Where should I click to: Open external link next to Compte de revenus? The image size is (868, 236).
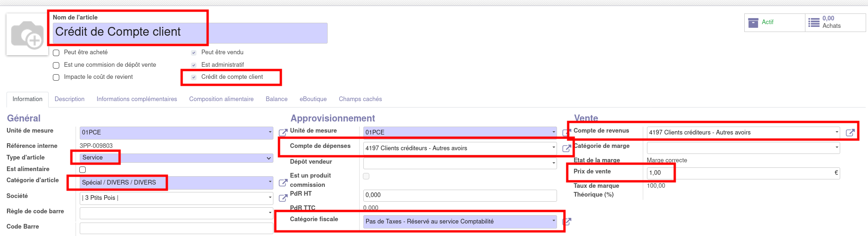click(x=850, y=133)
